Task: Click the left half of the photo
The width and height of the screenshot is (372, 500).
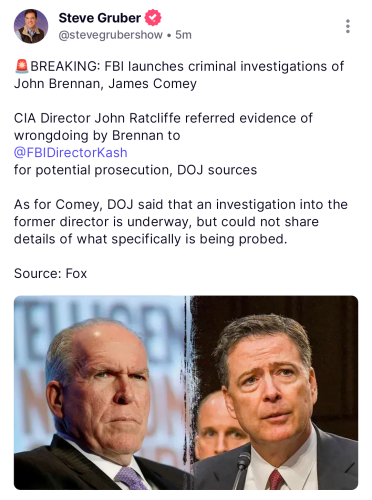Action: (101, 393)
